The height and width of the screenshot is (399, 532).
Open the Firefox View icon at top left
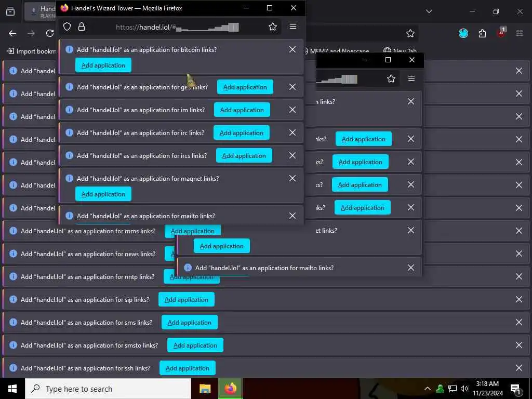coord(10,11)
